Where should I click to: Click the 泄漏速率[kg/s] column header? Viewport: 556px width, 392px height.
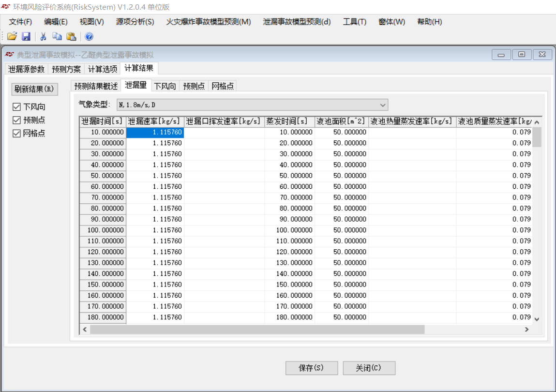pyautogui.click(x=155, y=121)
